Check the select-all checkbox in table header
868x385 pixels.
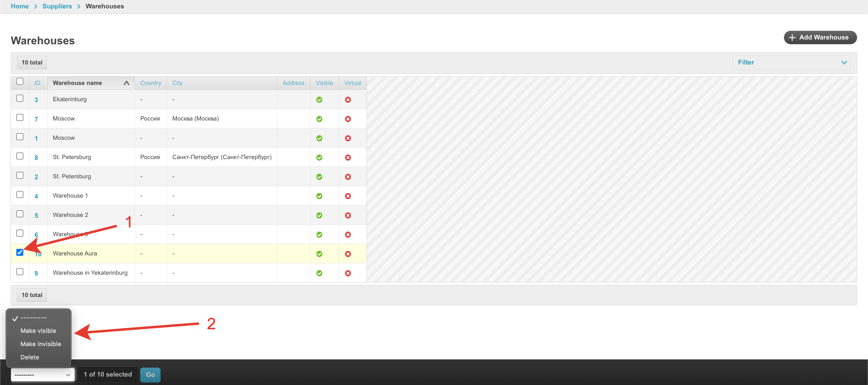click(x=20, y=82)
